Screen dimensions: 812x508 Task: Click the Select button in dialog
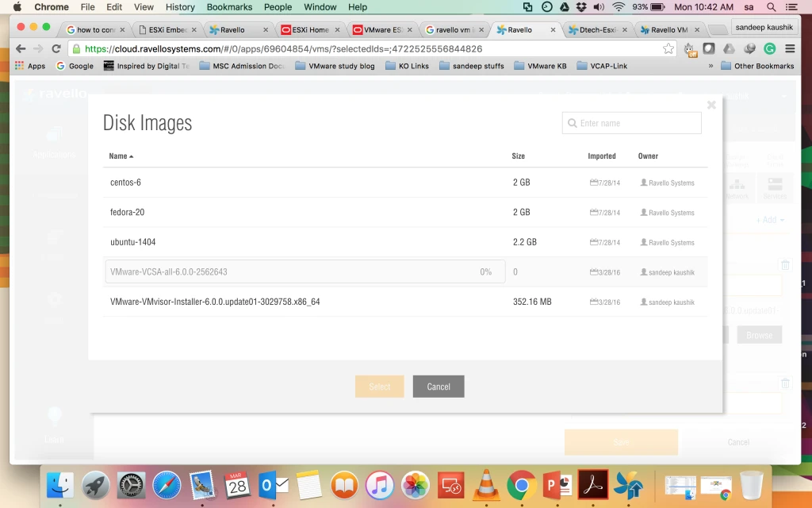(380, 387)
